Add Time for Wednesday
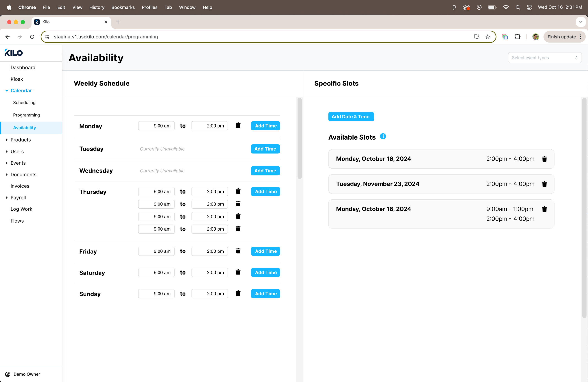 (x=265, y=171)
